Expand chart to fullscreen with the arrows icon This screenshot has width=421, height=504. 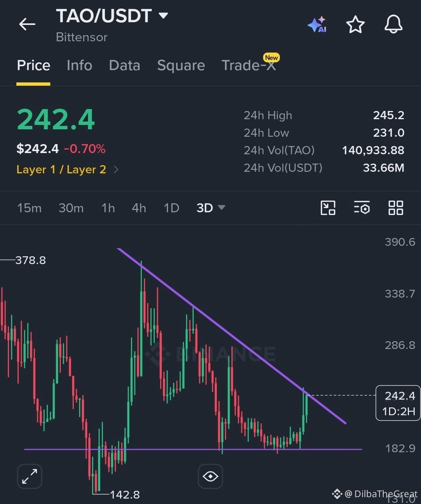[30, 476]
